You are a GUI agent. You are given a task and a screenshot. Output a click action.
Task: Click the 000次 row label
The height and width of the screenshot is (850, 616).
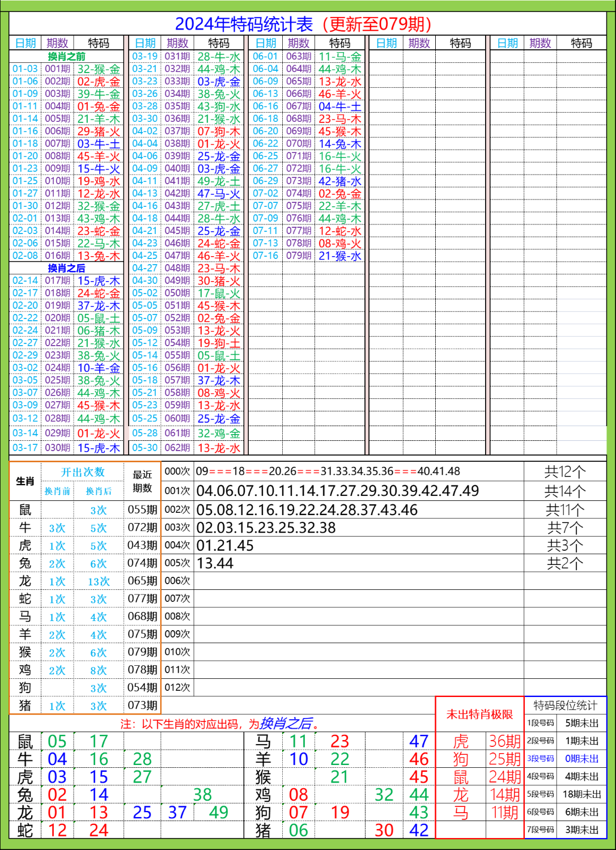click(x=177, y=471)
